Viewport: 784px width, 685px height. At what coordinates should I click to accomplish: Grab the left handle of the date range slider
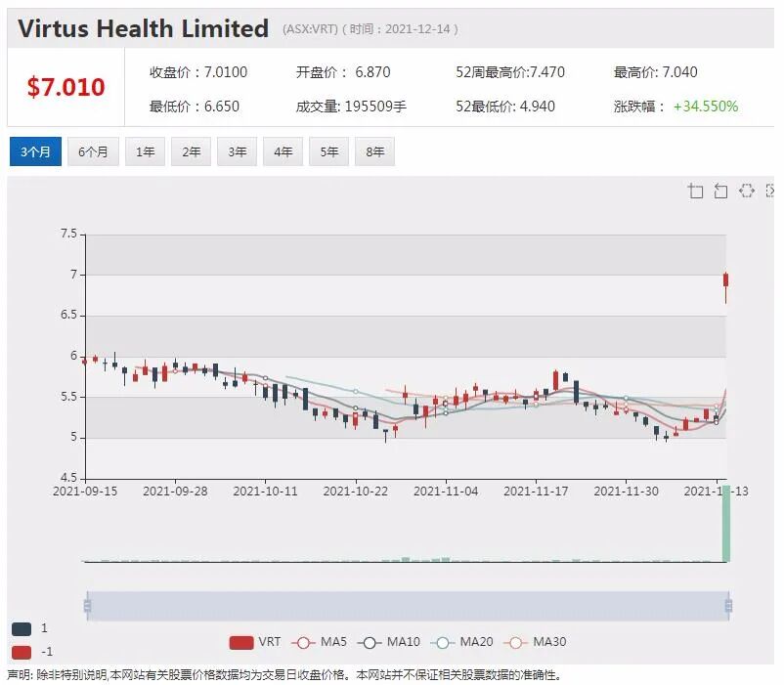click(88, 606)
